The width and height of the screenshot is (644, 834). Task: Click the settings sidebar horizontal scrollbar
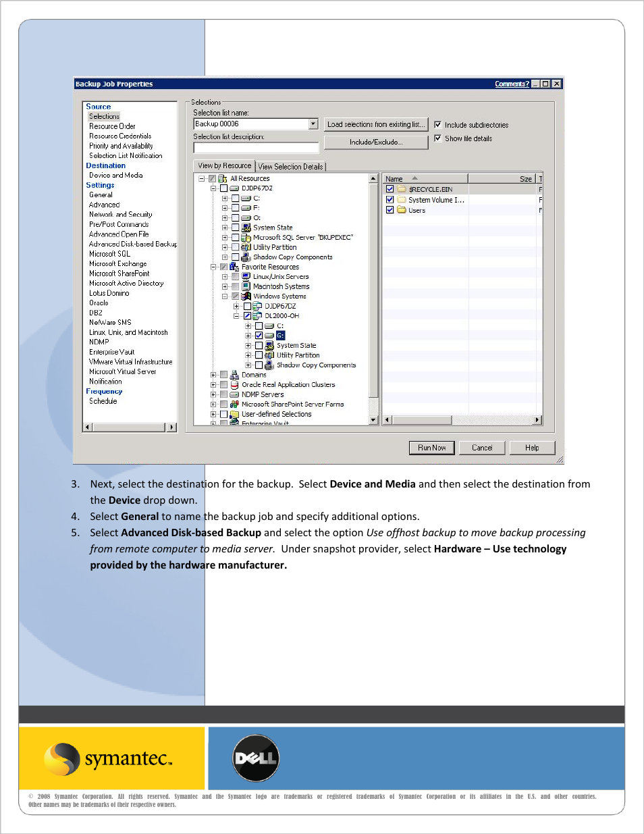coord(130,427)
